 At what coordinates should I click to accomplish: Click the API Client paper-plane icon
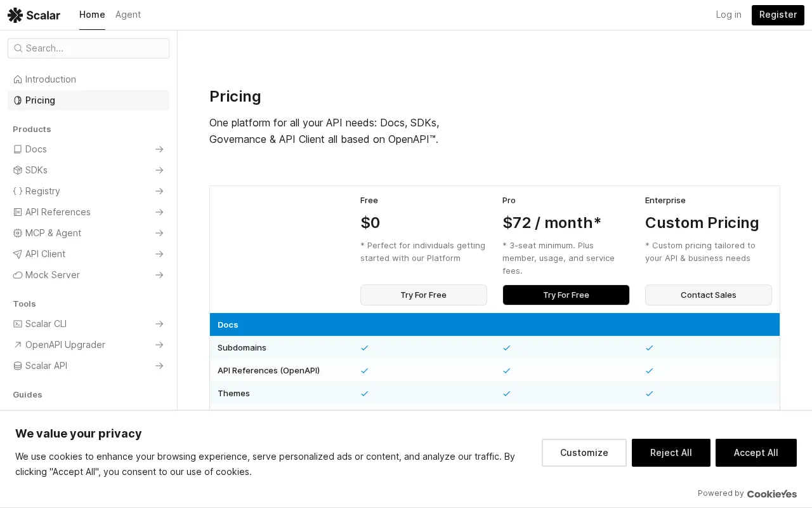click(18, 254)
